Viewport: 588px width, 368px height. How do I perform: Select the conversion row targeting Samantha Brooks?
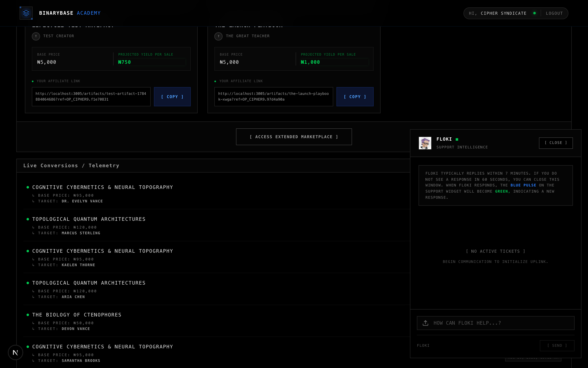(x=216, y=353)
